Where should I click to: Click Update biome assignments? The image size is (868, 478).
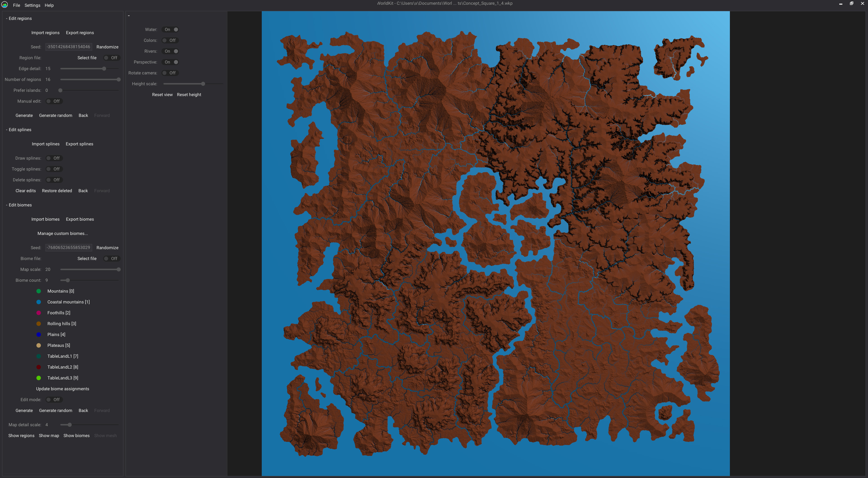62,389
